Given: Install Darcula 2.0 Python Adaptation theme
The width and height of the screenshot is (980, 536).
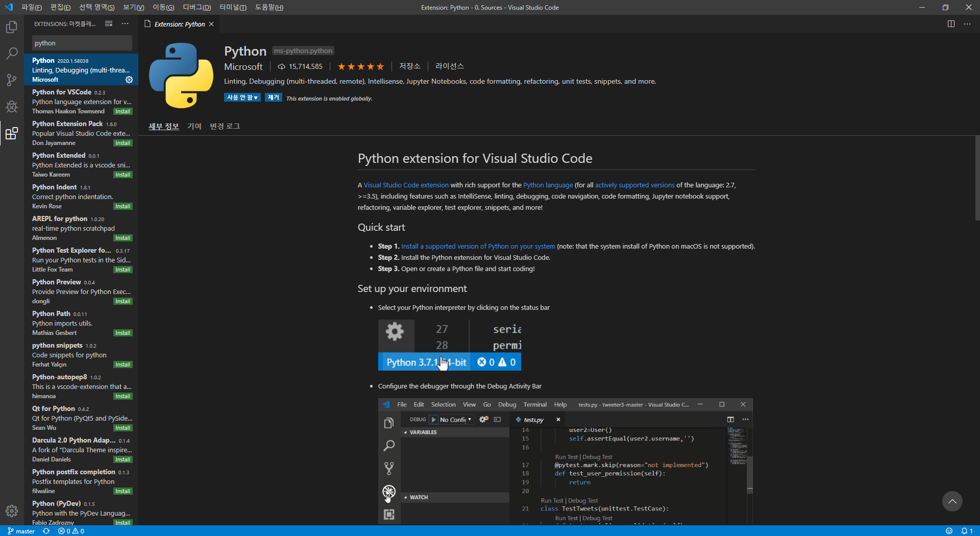Looking at the screenshot, I should (x=123, y=459).
